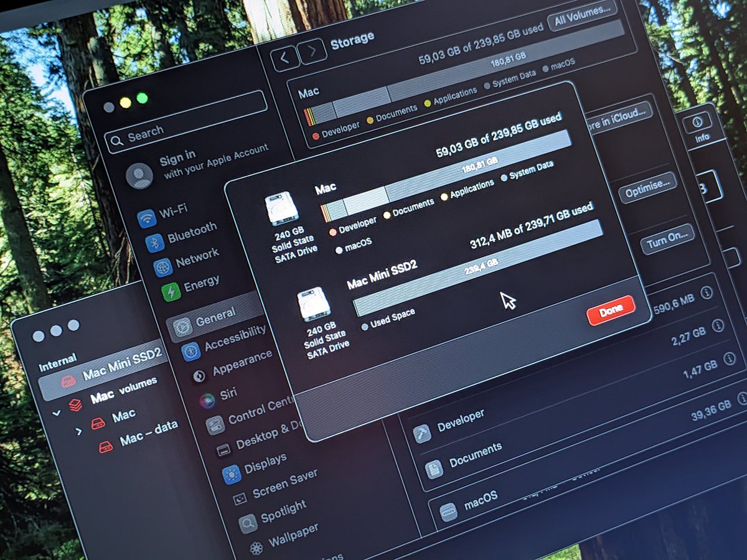
Task: Click the Mac storage bar behind the dialog
Action: [464, 72]
